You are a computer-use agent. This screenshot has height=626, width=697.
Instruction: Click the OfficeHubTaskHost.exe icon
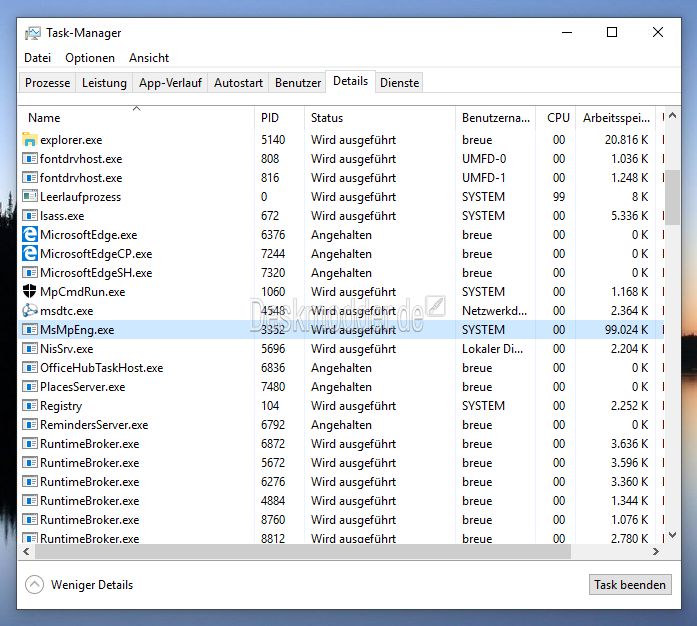coord(29,368)
